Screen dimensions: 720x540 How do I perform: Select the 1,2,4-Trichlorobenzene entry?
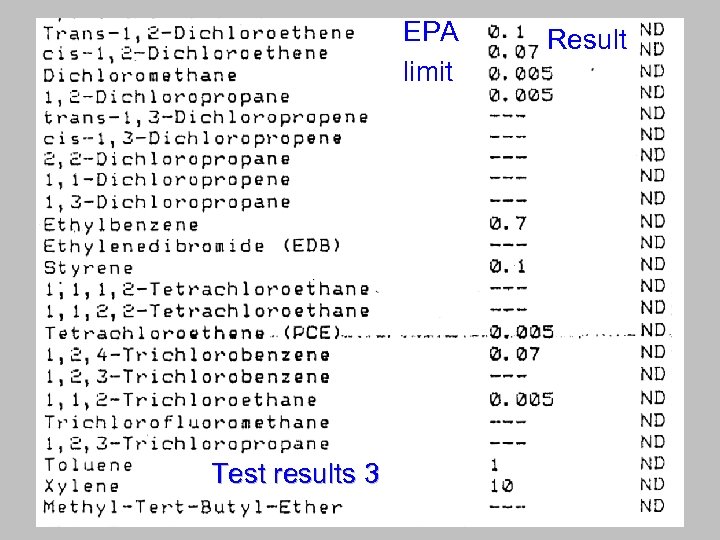coord(187,354)
